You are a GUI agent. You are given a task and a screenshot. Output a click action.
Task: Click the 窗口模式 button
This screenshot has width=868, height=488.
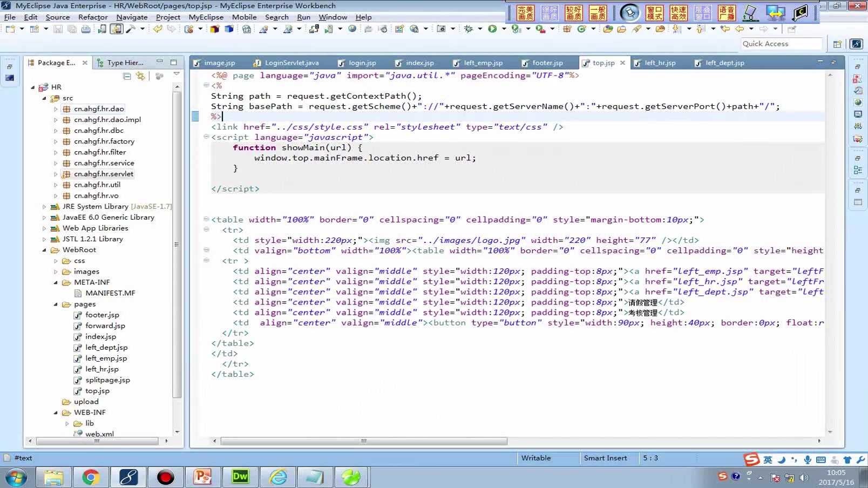tap(654, 13)
